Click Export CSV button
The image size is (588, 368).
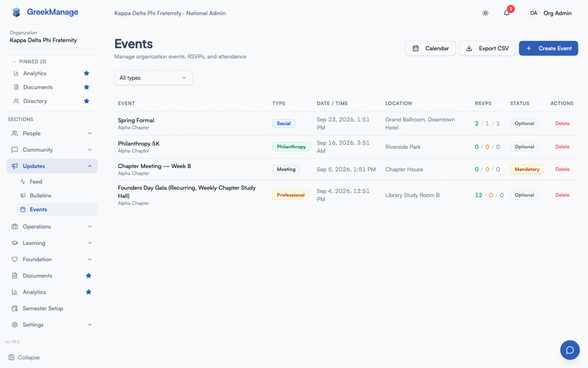tap(487, 48)
